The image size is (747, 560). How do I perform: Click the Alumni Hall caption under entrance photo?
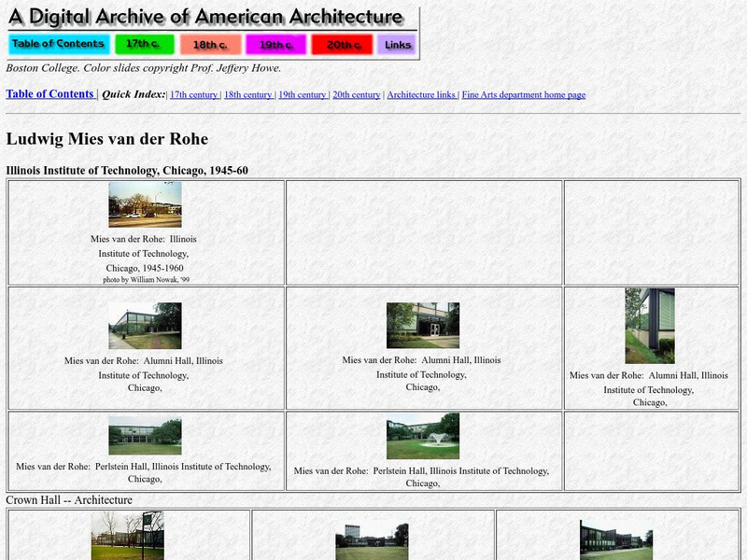[422, 373]
